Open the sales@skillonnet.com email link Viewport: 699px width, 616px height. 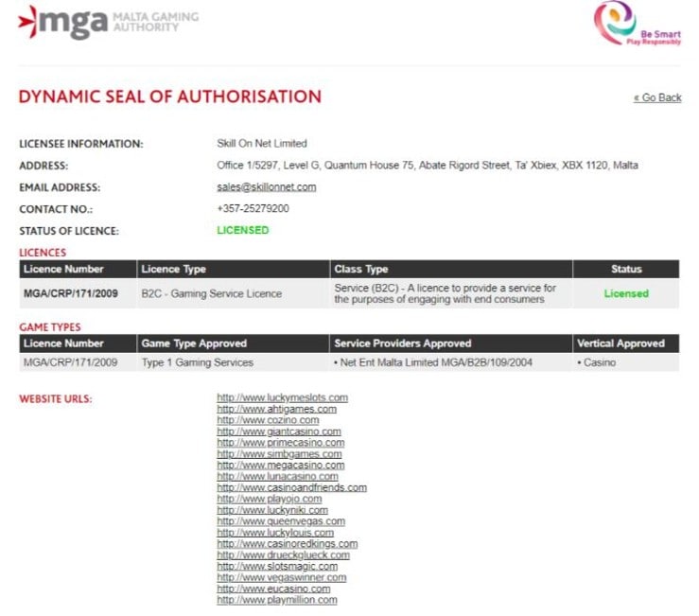(267, 187)
